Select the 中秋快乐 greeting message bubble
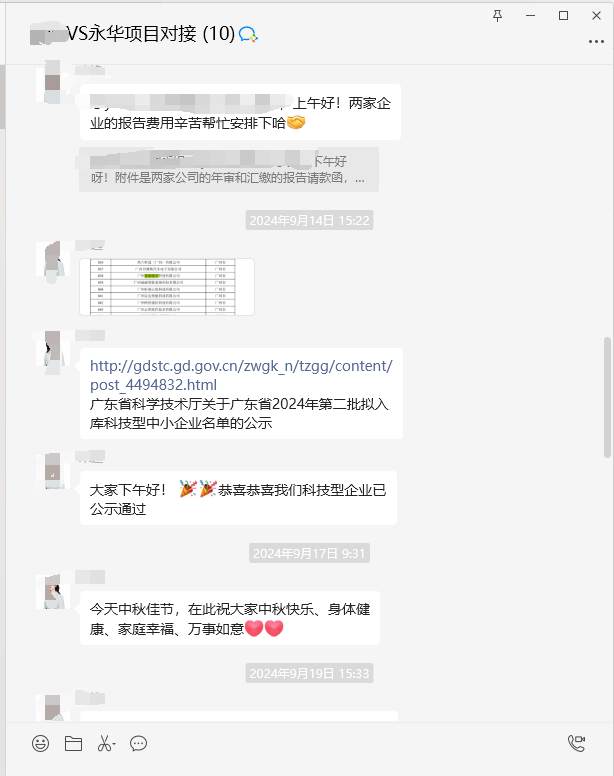 [x=230, y=618]
